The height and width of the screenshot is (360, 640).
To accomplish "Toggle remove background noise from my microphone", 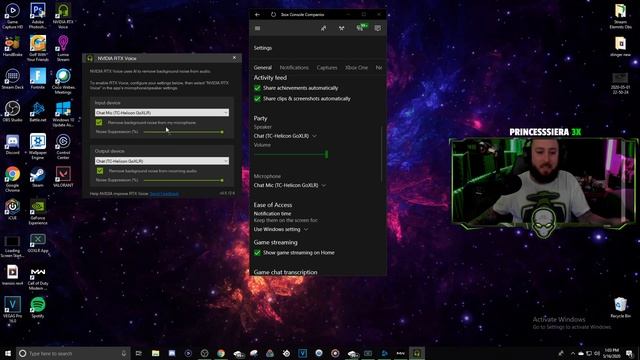I will [99, 122].
